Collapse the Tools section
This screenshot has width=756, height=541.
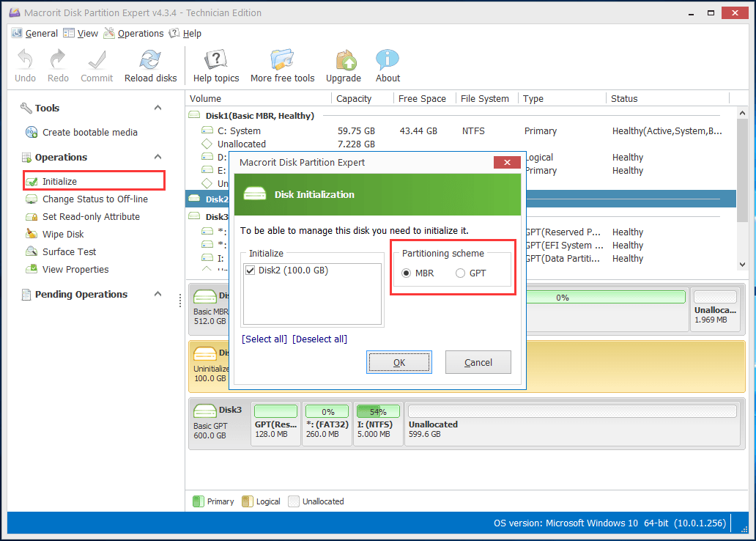coord(157,108)
